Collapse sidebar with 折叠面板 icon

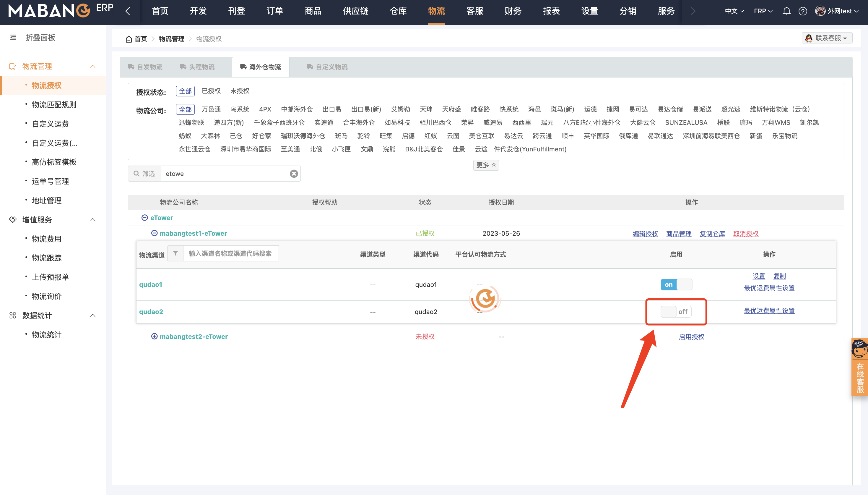pos(13,37)
